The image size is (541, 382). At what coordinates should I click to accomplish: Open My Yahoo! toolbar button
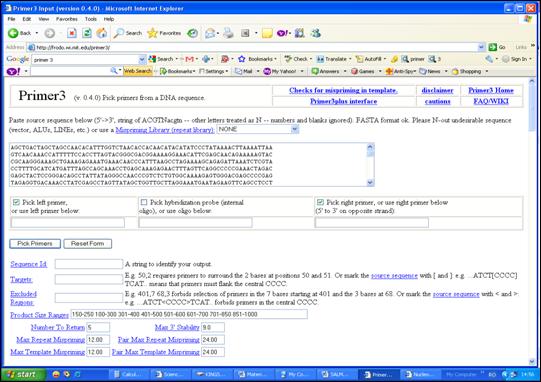coord(280,71)
